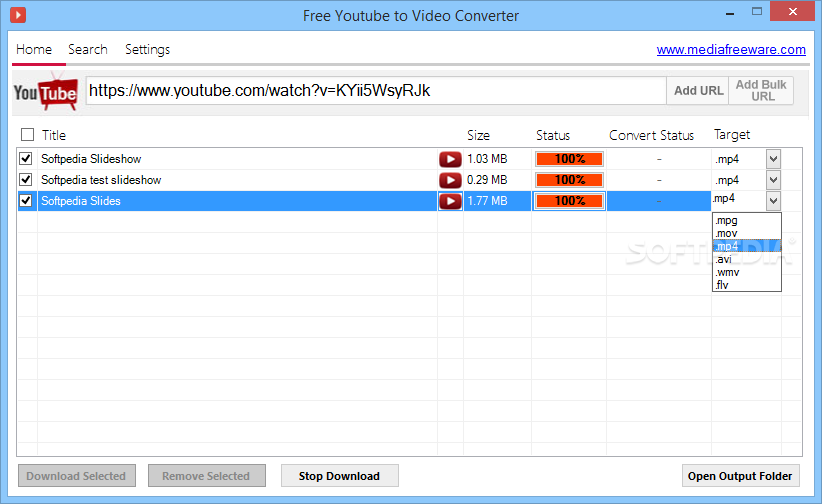Select the Softpedia Slides title
Image resolution: width=822 pixels, height=504 pixels.
(81, 201)
